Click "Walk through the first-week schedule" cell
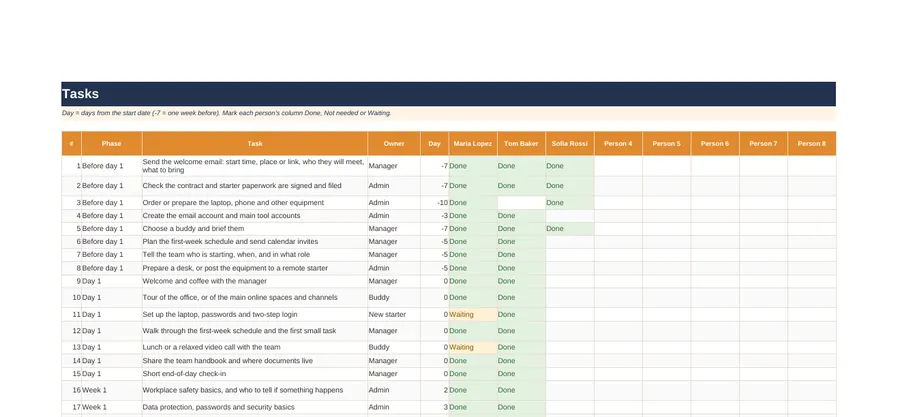 point(255,331)
